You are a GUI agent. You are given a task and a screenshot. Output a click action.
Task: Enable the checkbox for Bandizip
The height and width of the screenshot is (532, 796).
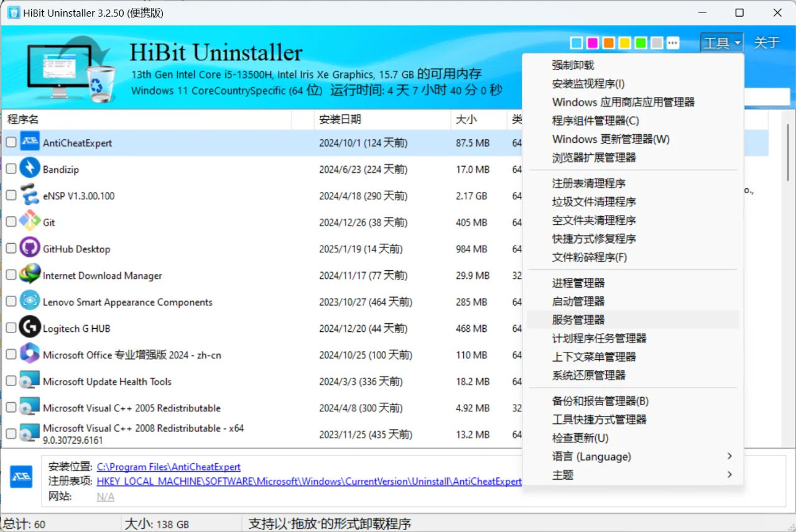pyautogui.click(x=11, y=168)
